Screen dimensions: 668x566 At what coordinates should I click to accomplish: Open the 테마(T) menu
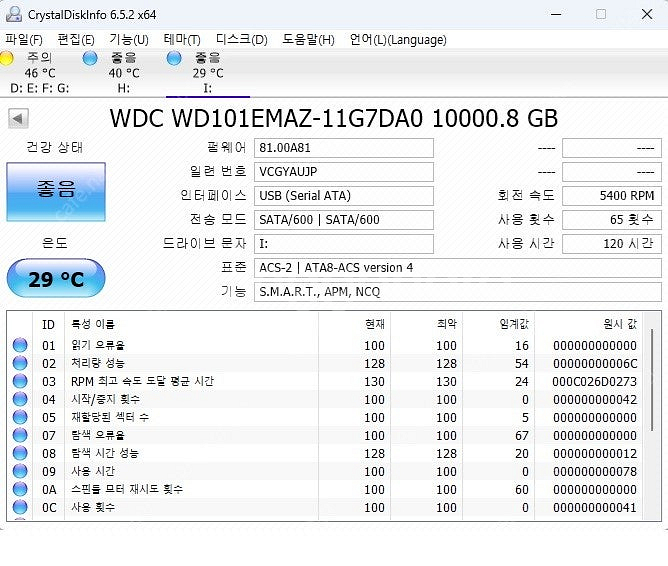click(182, 40)
